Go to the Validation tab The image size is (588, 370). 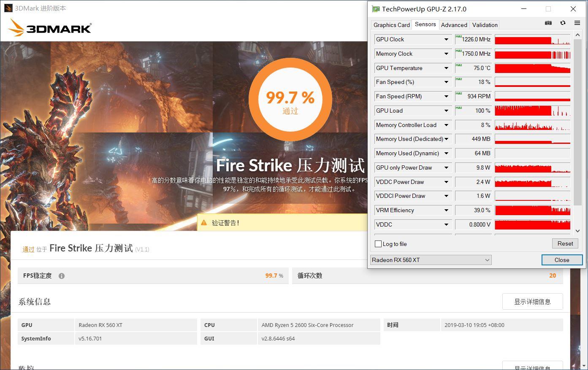click(x=485, y=25)
